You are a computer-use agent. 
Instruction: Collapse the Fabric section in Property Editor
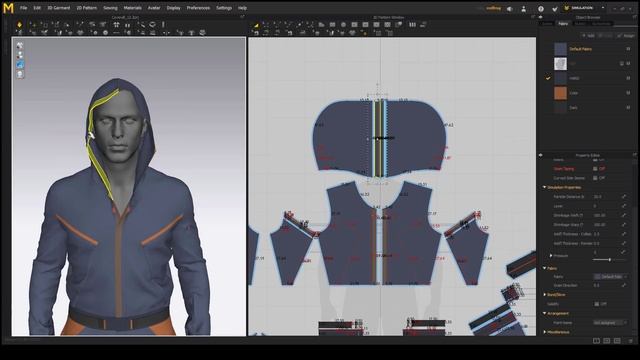pyautogui.click(x=544, y=268)
